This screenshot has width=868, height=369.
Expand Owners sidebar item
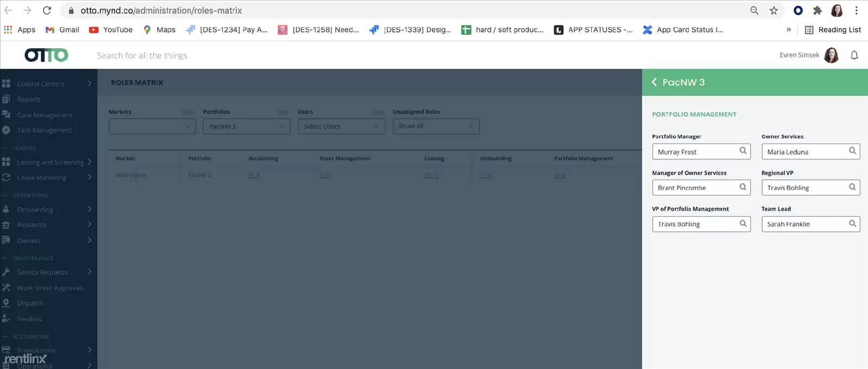click(47, 241)
